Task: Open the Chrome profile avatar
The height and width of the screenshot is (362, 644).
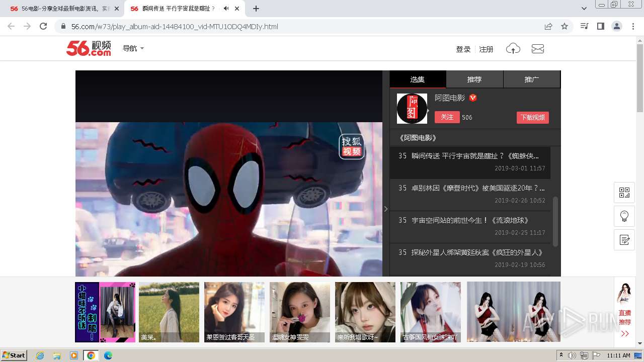Action: click(x=616, y=26)
